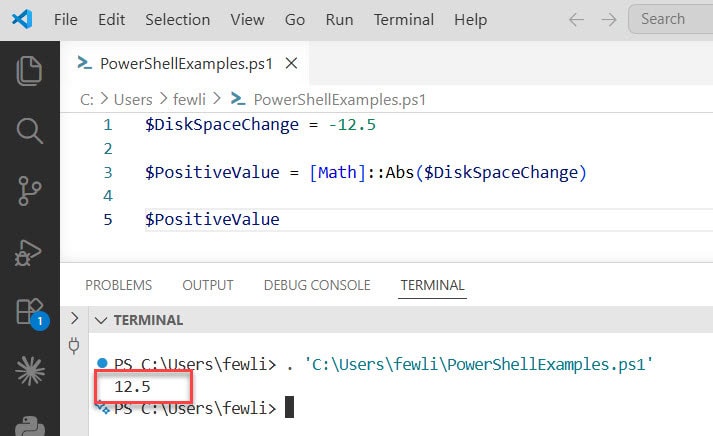Open the Explorer view in activity bar
Viewport: 713px width, 436px height.
[x=30, y=70]
